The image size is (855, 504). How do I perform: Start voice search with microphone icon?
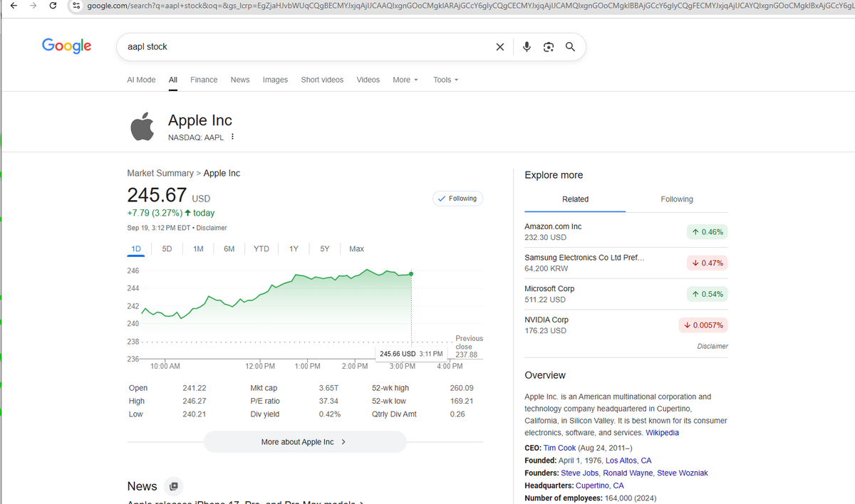point(527,47)
